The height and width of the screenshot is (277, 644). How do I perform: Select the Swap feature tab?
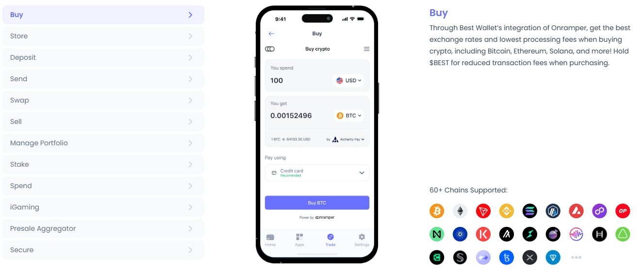(x=103, y=100)
